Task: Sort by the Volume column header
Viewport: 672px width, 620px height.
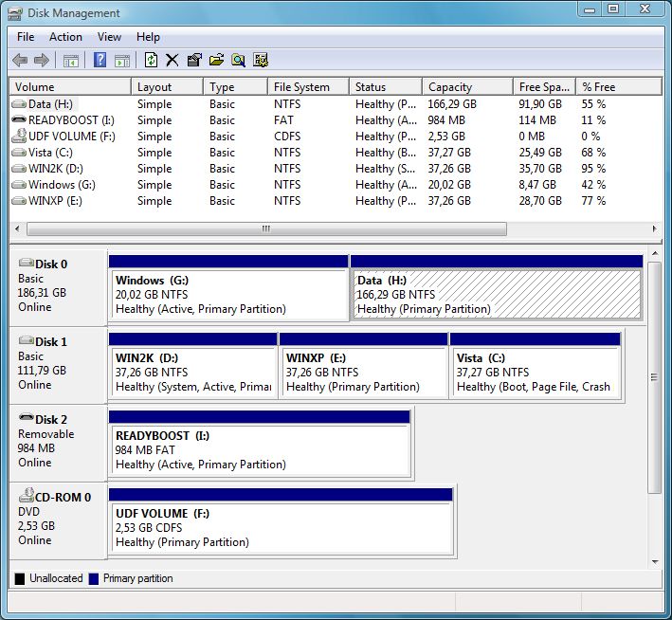Action: tap(70, 86)
